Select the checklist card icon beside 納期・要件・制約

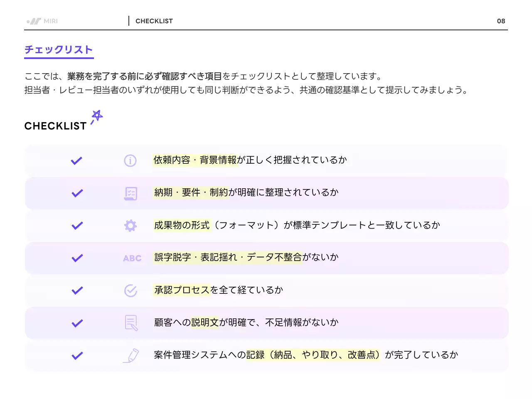tap(130, 192)
